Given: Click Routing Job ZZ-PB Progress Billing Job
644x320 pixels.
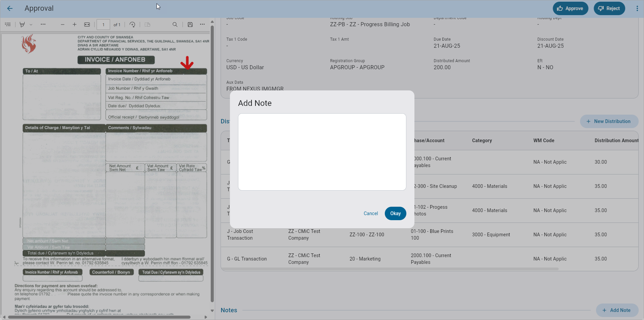Looking at the screenshot, I should (370, 24).
